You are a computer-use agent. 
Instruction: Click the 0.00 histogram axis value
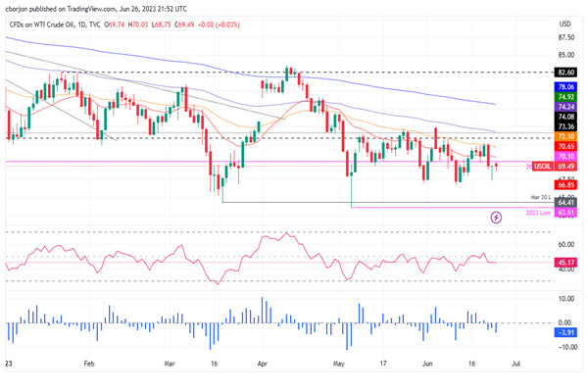point(566,322)
